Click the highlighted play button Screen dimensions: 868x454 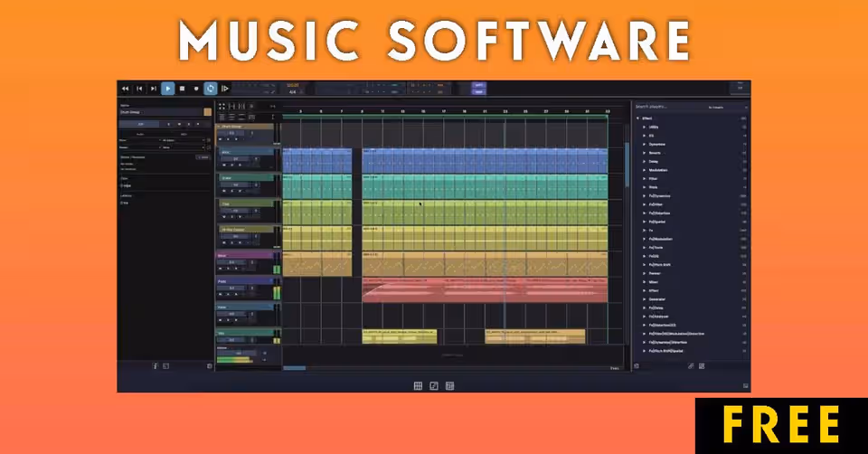(x=168, y=89)
